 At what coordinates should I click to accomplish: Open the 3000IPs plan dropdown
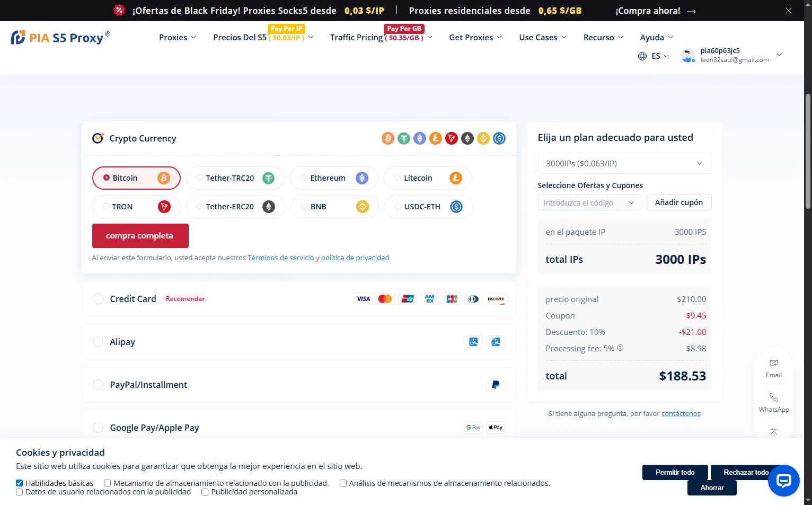(x=624, y=163)
